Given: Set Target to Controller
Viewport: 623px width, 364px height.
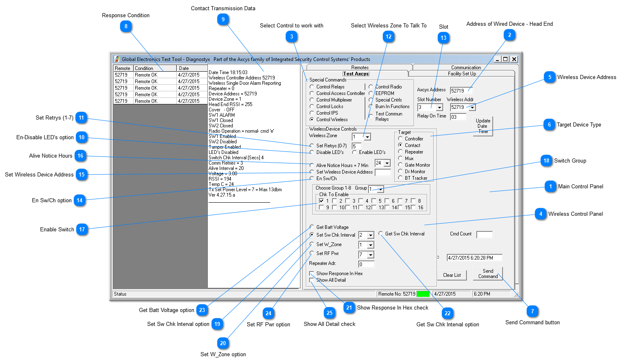Looking at the screenshot, I should click(400, 139).
